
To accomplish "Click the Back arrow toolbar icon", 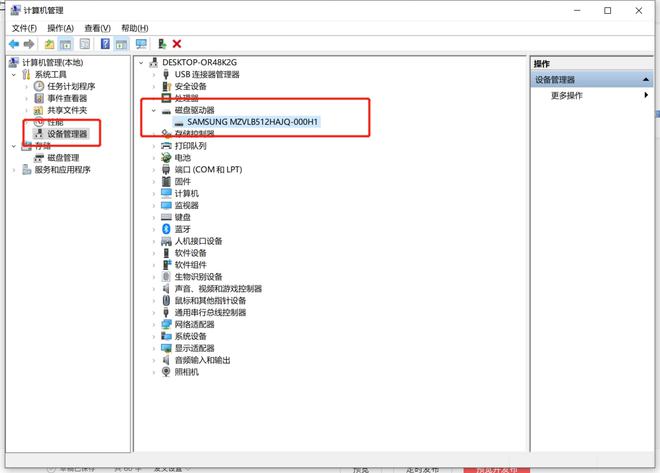I will point(14,44).
